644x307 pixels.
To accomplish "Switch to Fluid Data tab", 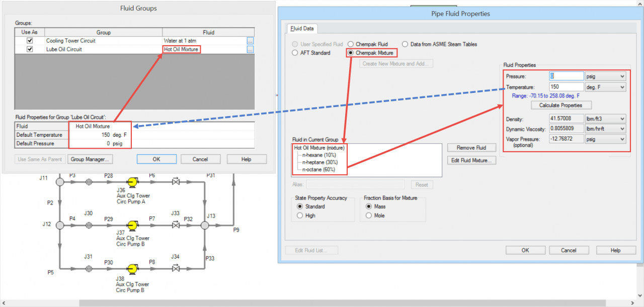I will pos(303,29).
